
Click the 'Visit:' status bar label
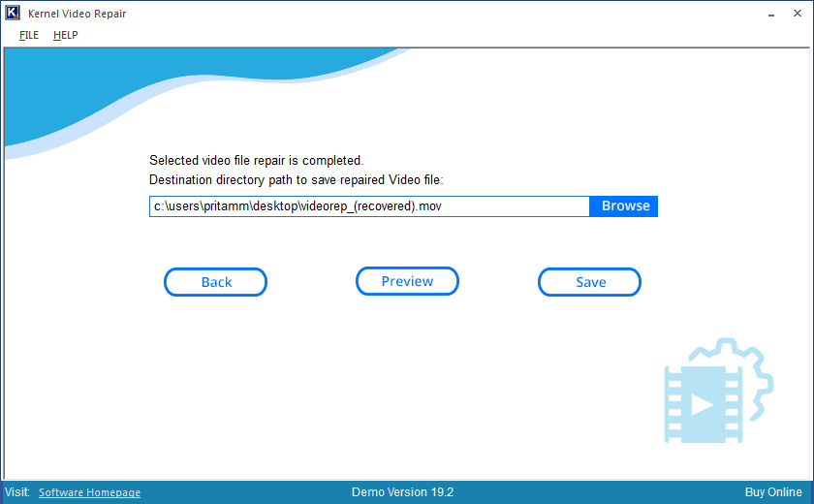17,492
